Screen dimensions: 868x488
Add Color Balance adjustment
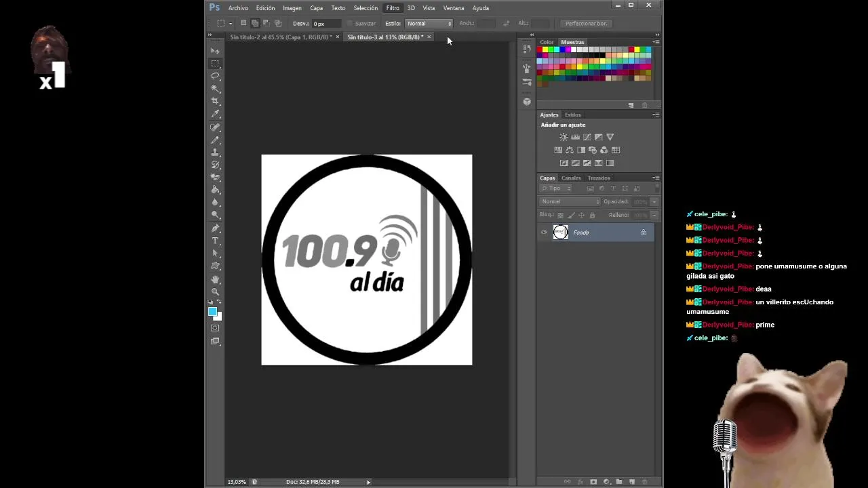tap(569, 150)
